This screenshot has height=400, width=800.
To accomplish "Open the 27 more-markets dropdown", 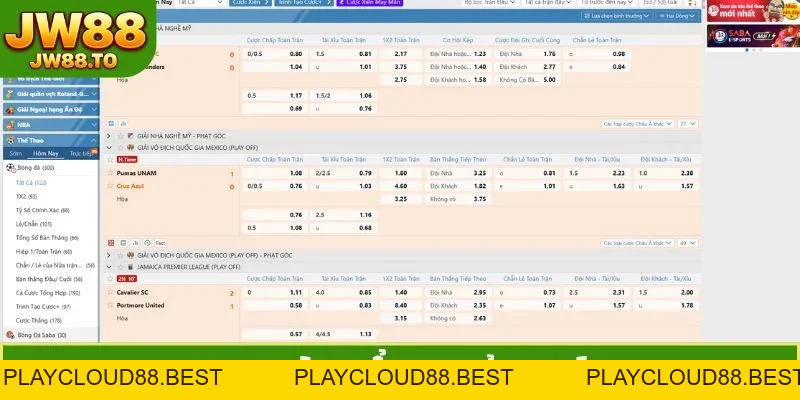I will click(688, 124).
